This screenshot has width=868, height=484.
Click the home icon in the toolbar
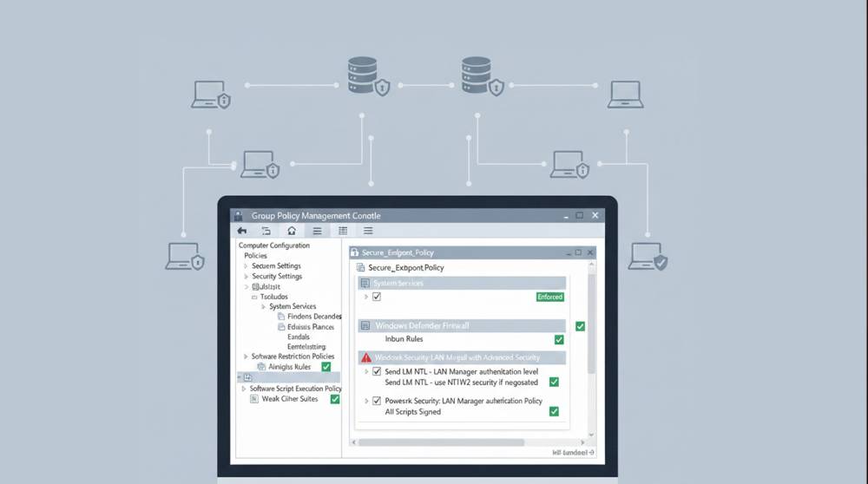tap(292, 231)
